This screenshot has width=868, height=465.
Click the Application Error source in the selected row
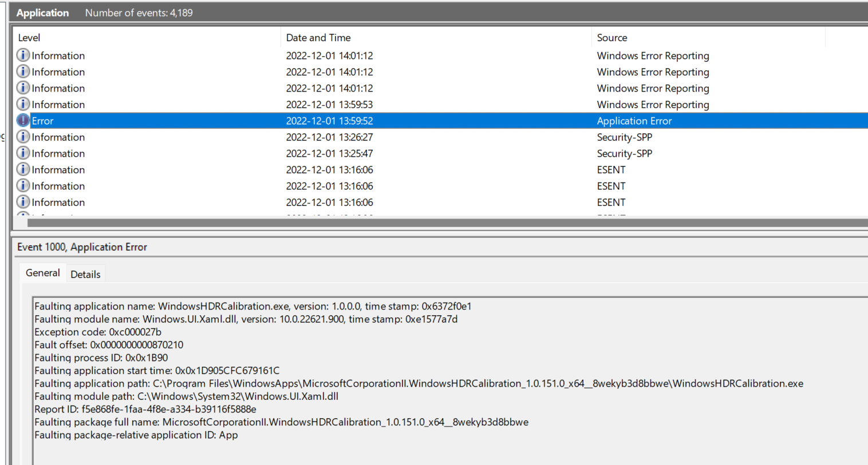click(x=634, y=121)
